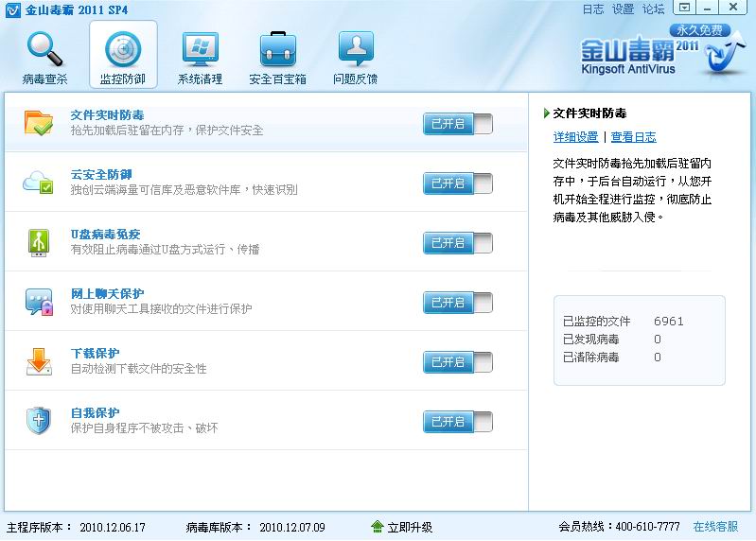Toggle U盘病毒免疫 switch
Screen dimensions: 756x541
(458, 243)
